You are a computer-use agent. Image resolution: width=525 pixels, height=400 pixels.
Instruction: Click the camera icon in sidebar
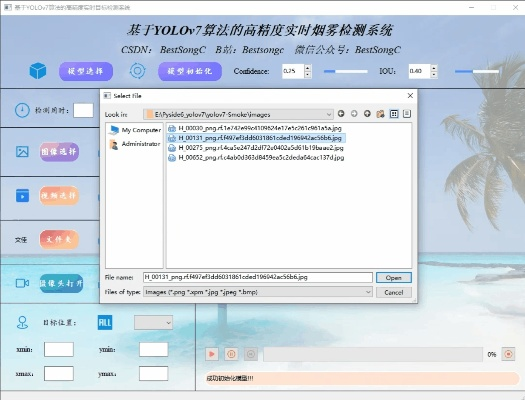pos(22,284)
